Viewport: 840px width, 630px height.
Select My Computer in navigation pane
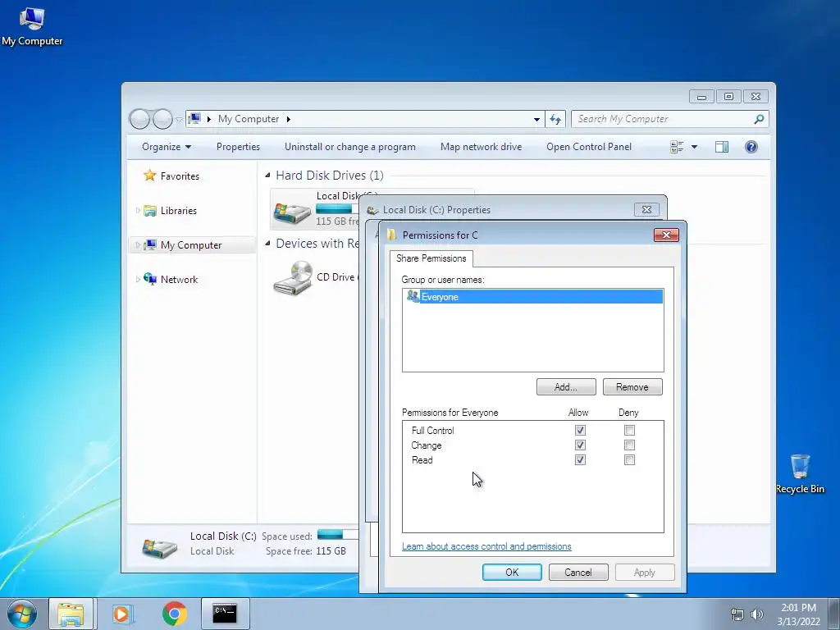click(192, 244)
